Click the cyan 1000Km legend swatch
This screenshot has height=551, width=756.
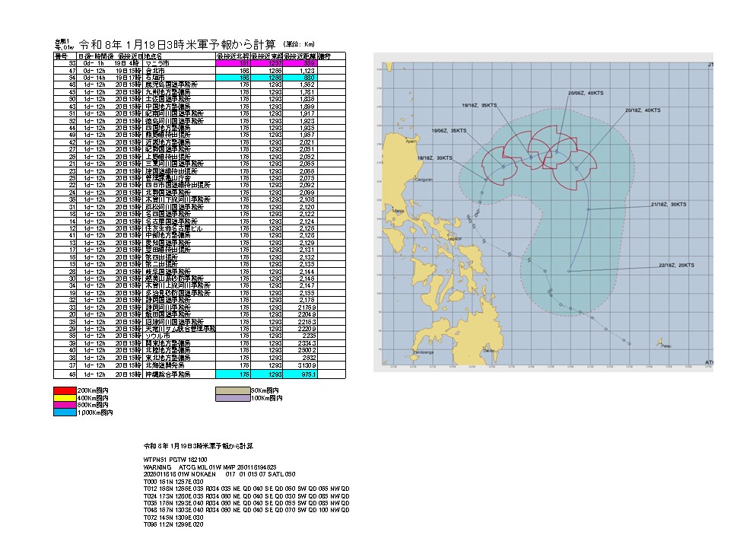(x=75, y=412)
